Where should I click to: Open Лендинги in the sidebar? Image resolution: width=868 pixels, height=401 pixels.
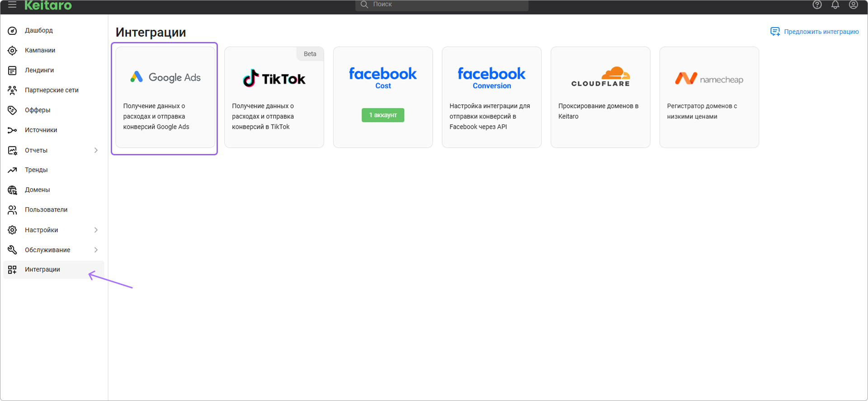[x=39, y=70]
